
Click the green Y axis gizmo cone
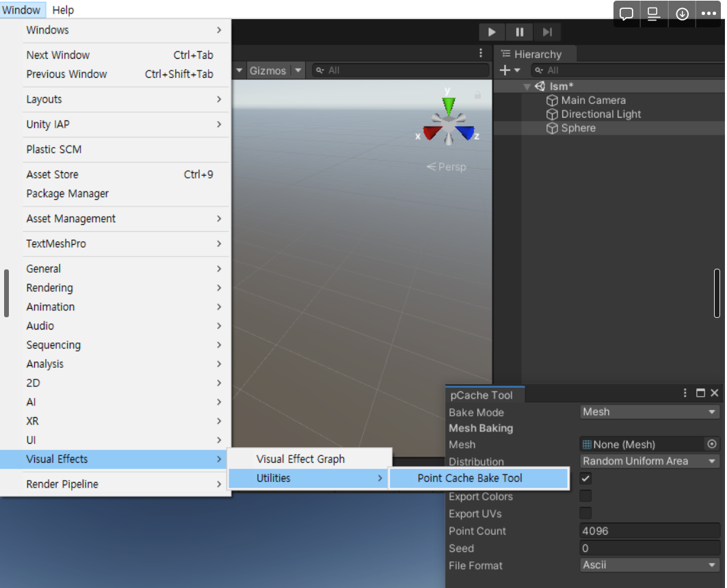(449, 106)
